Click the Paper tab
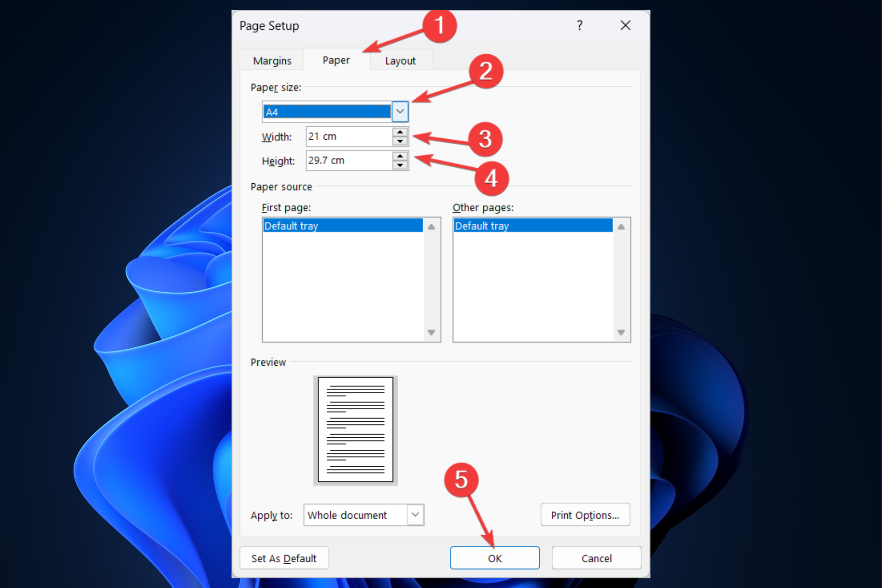 tap(335, 61)
